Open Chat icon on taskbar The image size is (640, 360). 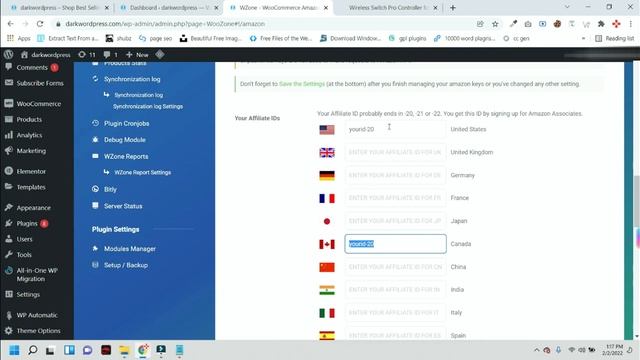(x=87, y=350)
